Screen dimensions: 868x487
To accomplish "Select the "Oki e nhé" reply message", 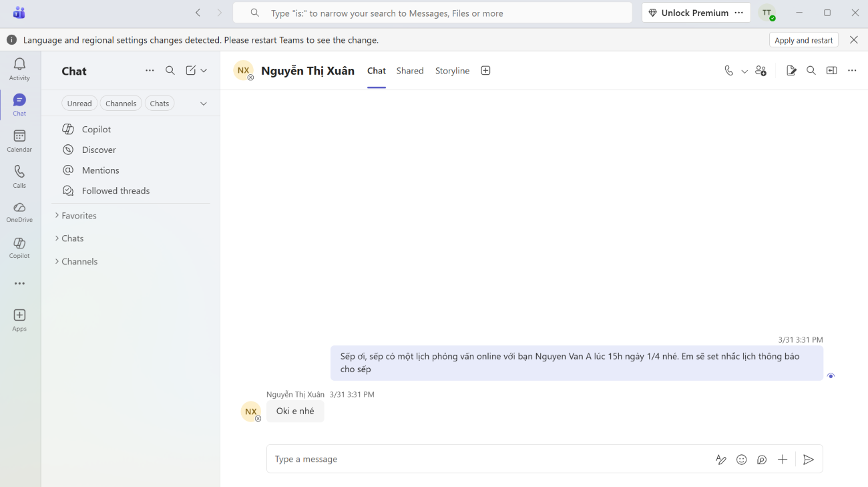I will click(x=295, y=412).
